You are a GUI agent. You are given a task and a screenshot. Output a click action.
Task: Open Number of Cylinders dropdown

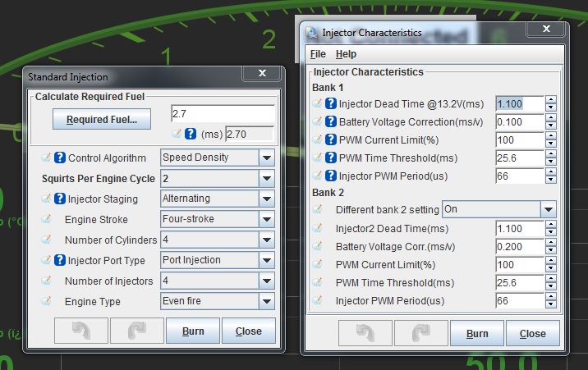coord(267,240)
